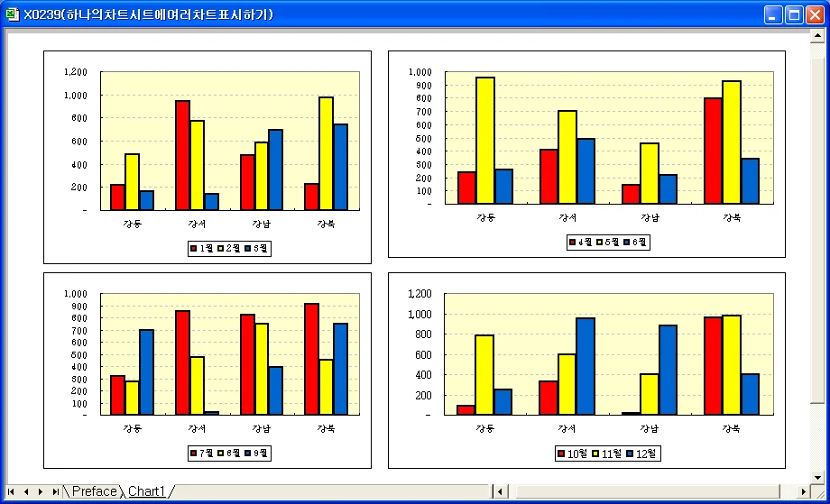
Task: Select the Chart1 sheet tab
Action: (x=147, y=491)
